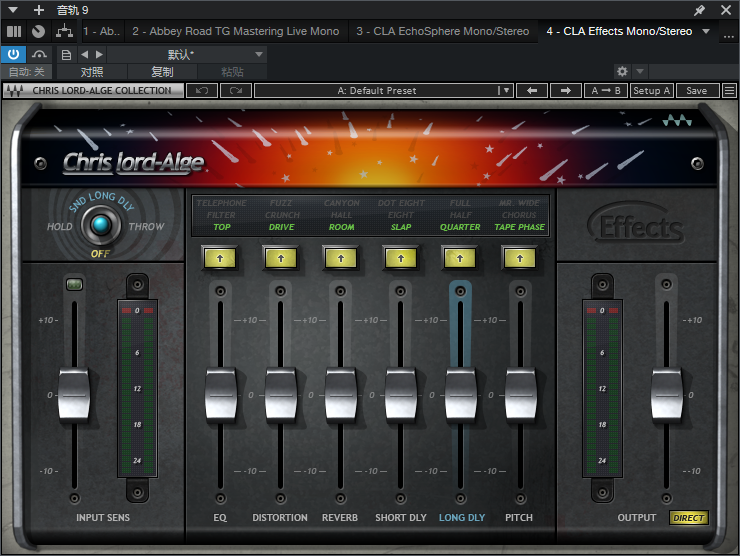Click the Save preset button

697,91
